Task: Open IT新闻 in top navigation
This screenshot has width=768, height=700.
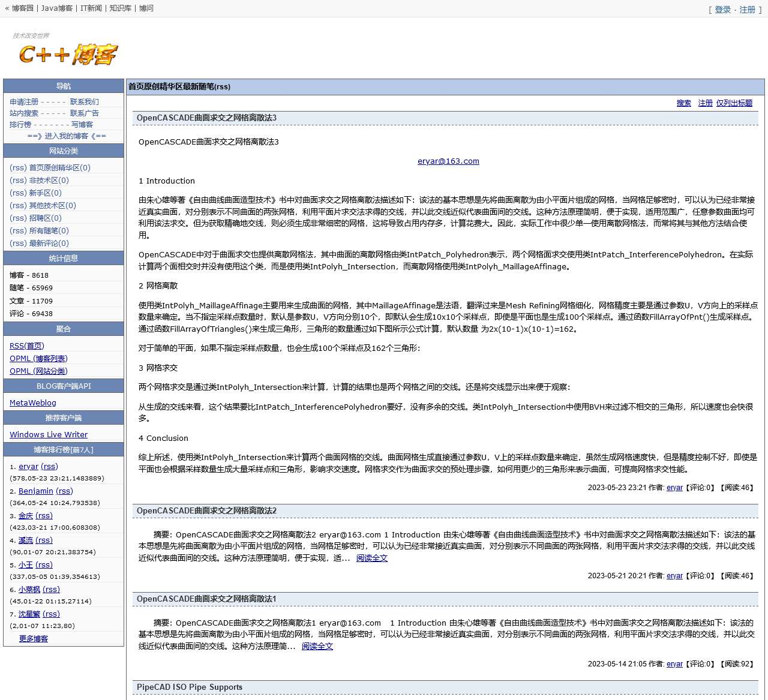Action: [91, 8]
